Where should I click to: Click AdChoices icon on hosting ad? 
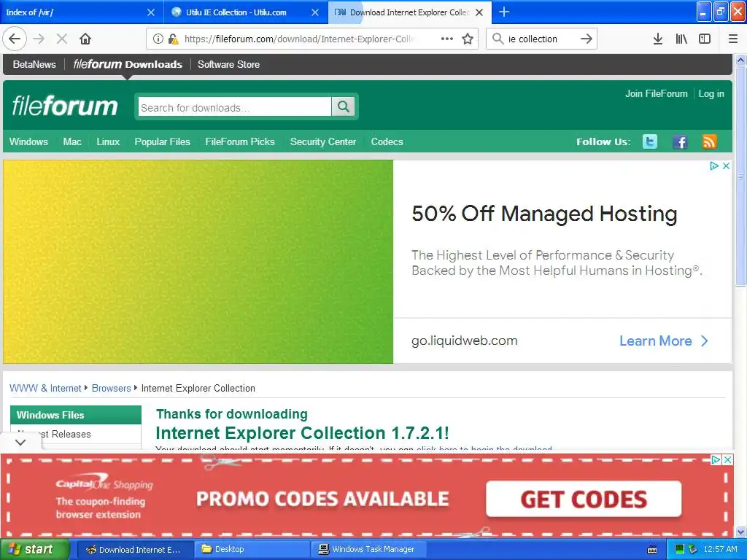(x=714, y=166)
